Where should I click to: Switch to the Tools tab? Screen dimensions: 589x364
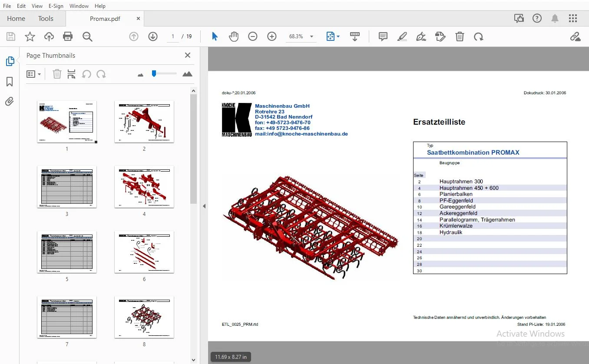tap(46, 18)
